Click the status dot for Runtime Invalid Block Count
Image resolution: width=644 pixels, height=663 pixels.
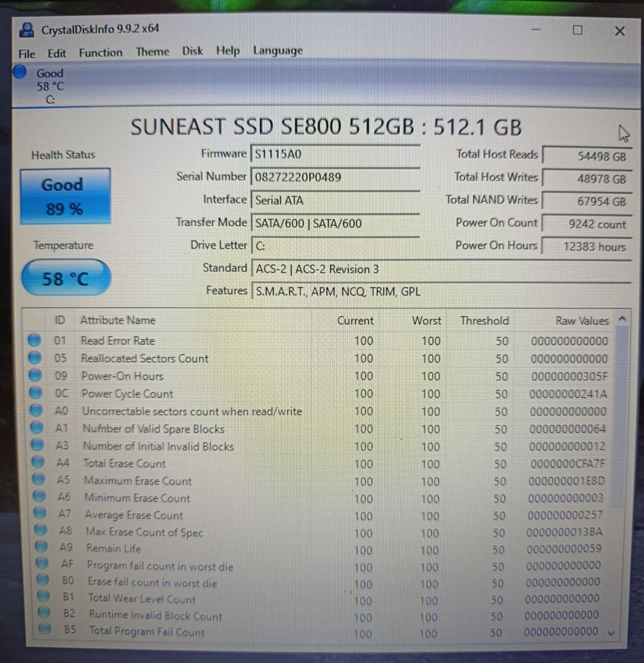43,612
